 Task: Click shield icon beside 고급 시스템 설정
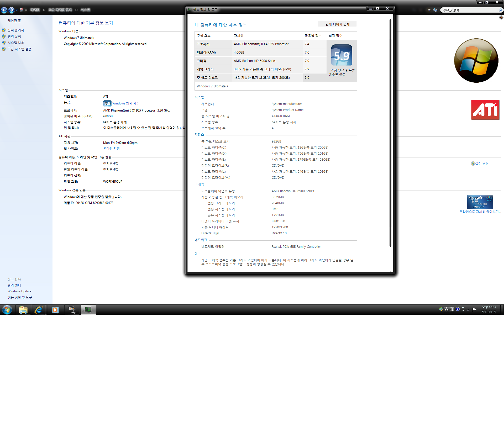click(x=4, y=49)
